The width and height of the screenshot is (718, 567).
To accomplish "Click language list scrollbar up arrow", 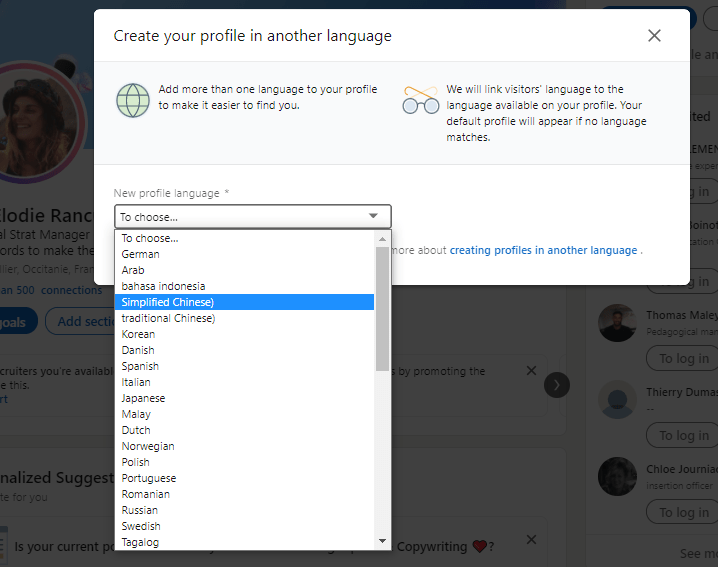I will click(382, 239).
